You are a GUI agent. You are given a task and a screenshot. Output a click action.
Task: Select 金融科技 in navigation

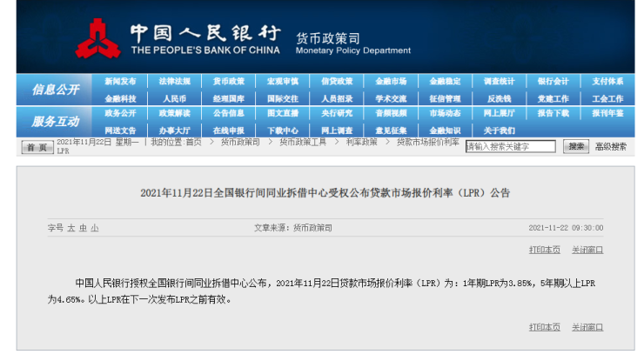pyautogui.click(x=120, y=99)
